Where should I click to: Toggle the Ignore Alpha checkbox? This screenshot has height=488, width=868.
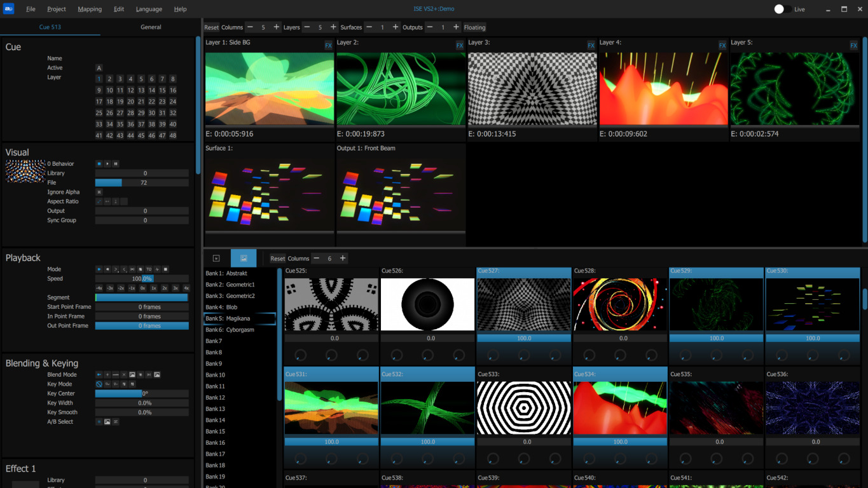pos(99,192)
